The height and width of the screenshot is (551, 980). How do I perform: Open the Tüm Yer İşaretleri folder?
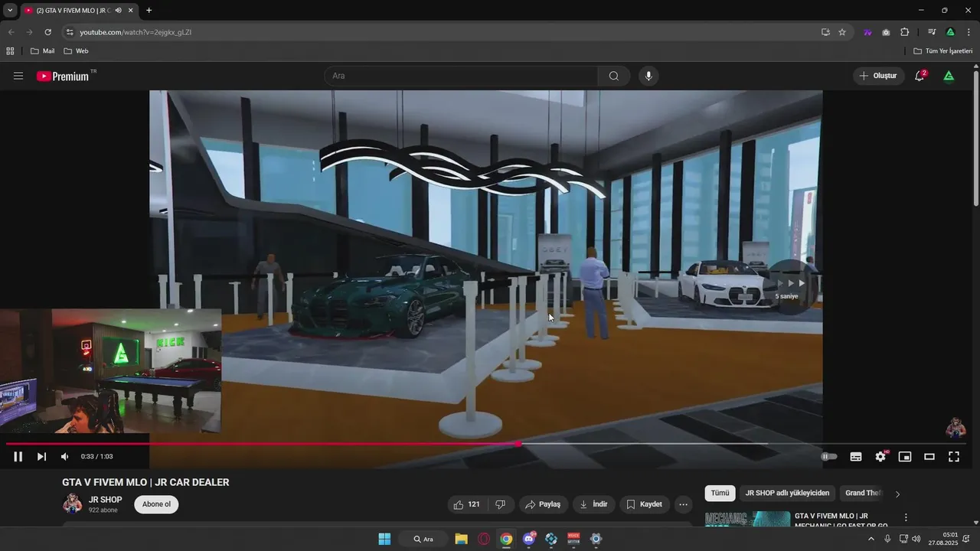(943, 51)
